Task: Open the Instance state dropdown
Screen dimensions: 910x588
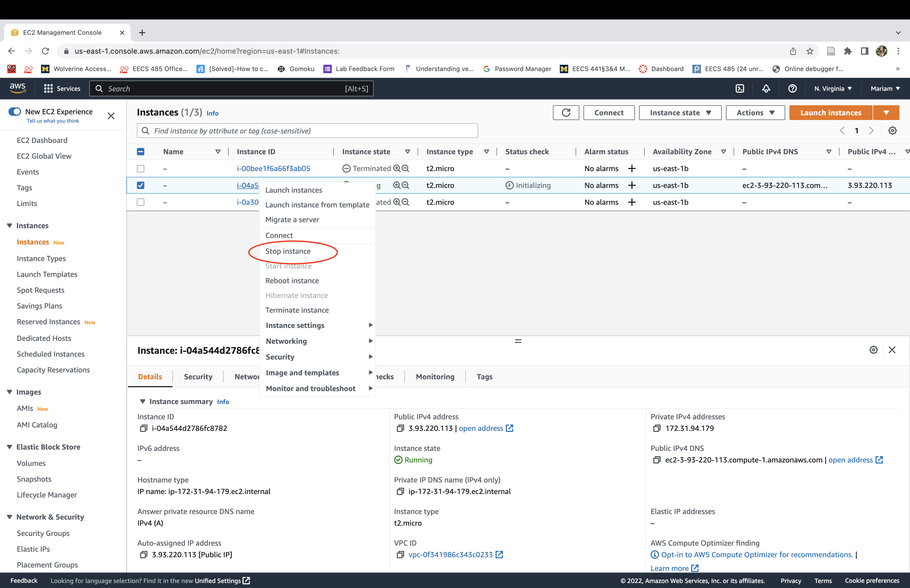Action: coord(680,113)
